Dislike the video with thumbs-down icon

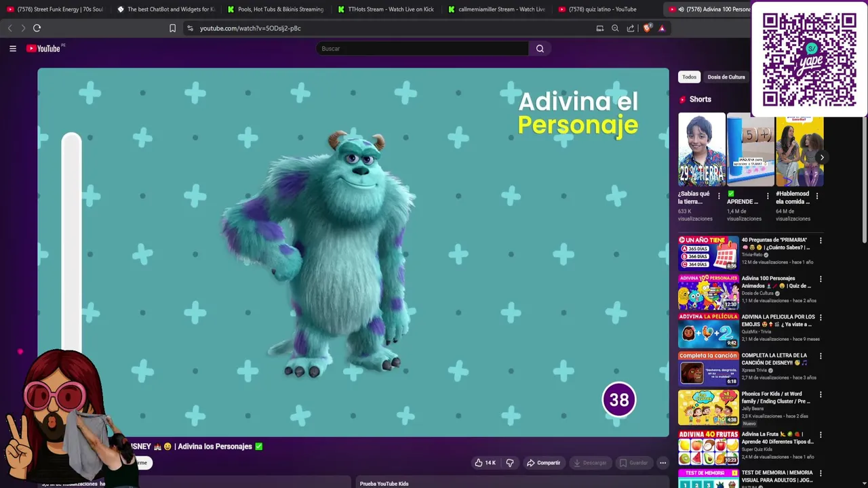point(510,463)
